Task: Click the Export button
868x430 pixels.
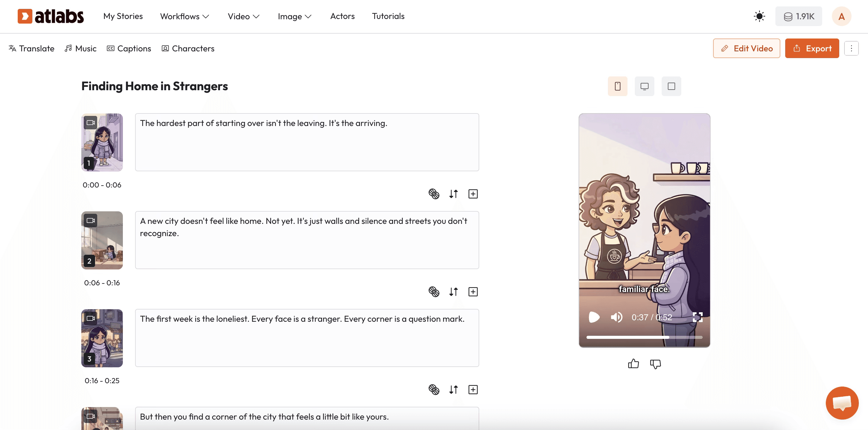Action: (812, 49)
